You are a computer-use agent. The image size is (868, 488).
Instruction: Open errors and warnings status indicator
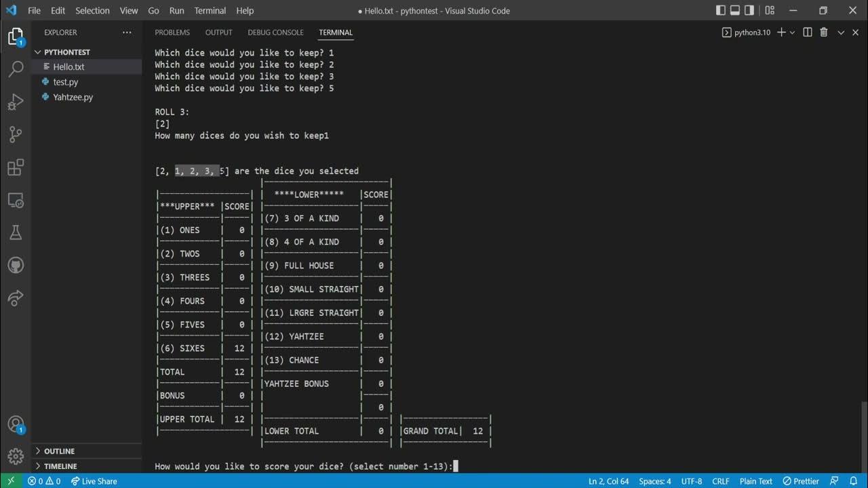(x=44, y=481)
